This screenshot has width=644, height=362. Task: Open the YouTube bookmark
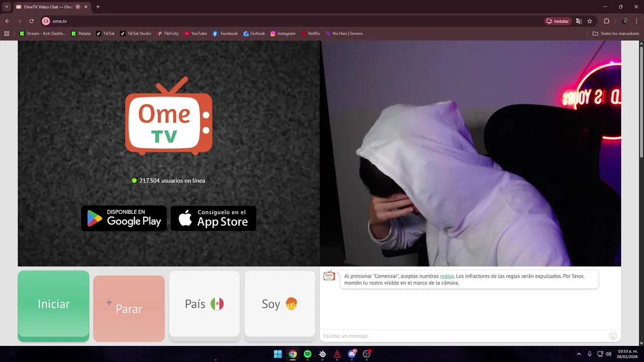pyautogui.click(x=196, y=34)
